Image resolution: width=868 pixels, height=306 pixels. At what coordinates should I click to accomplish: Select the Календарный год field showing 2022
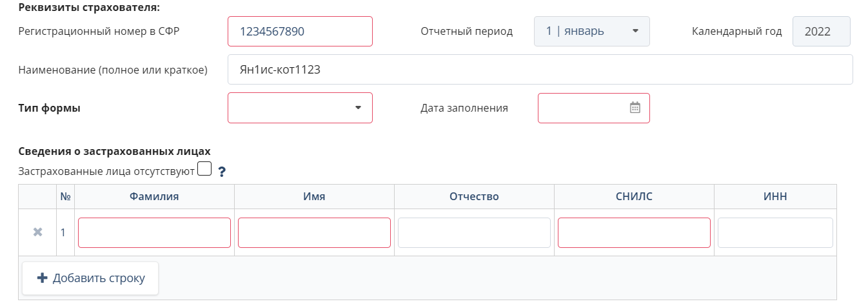(821, 31)
